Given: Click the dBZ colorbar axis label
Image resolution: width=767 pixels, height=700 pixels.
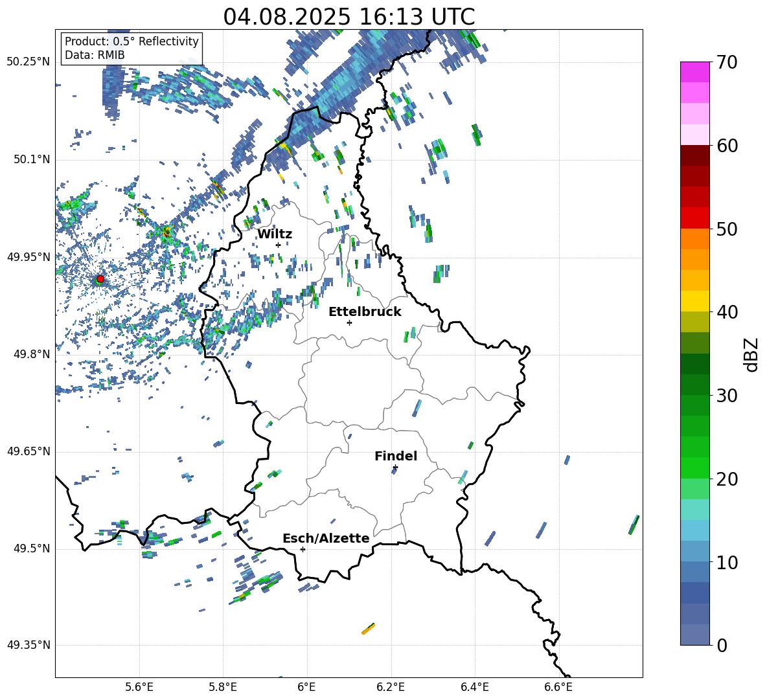Looking at the screenshot, I should pyautogui.click(x=752, y=354).
